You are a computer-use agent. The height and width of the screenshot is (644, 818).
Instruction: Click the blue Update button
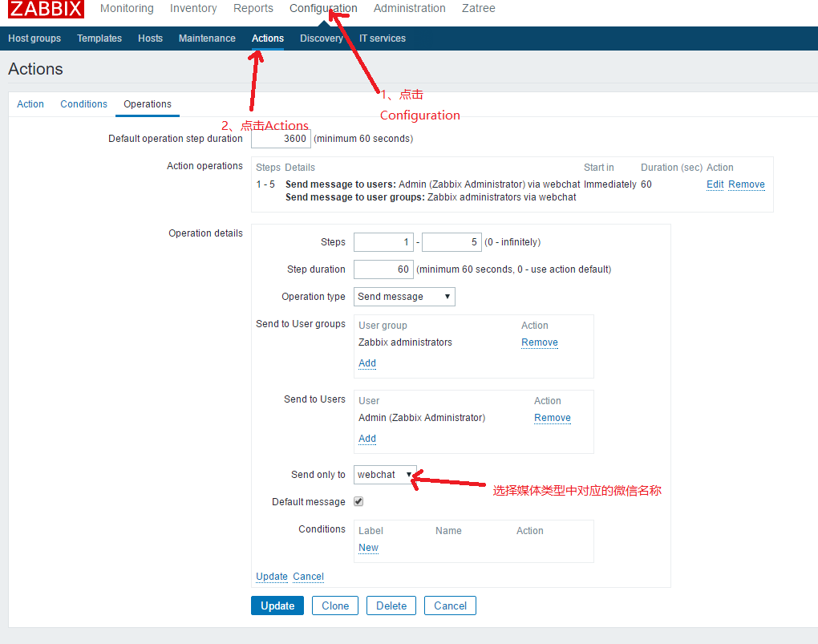[277, 606]
